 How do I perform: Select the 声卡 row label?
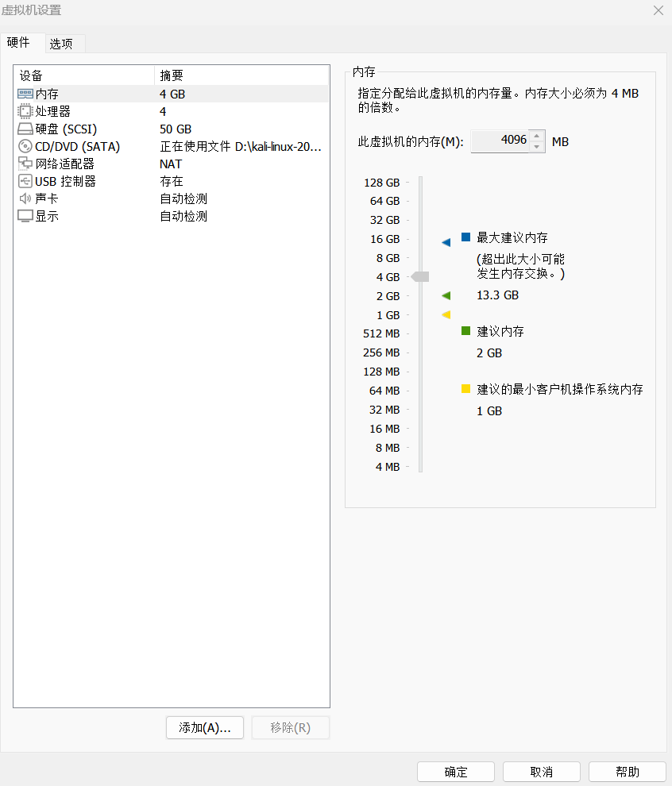click(47, 198)
